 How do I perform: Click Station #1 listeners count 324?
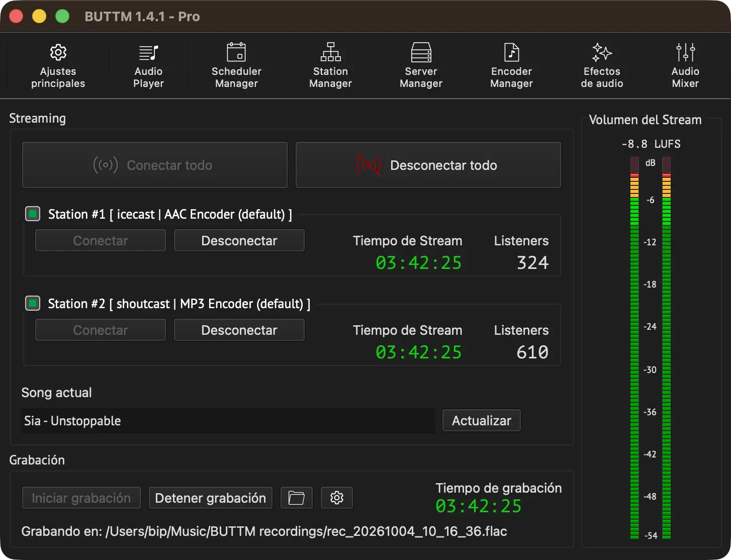point(533,263)
